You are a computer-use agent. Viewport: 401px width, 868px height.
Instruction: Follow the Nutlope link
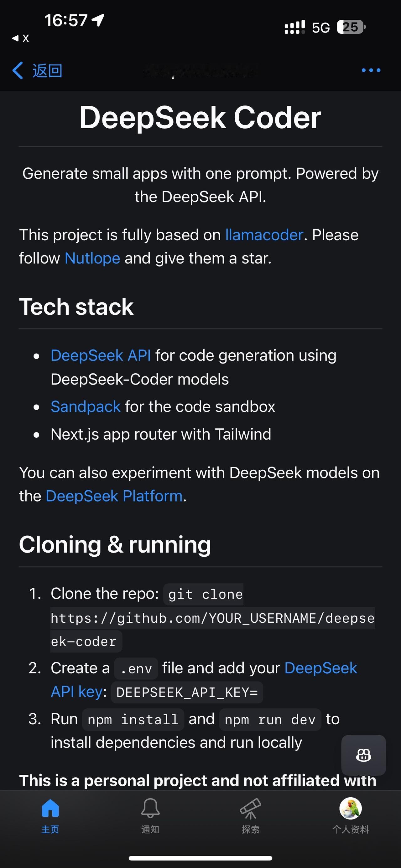[x=92, y=258]
